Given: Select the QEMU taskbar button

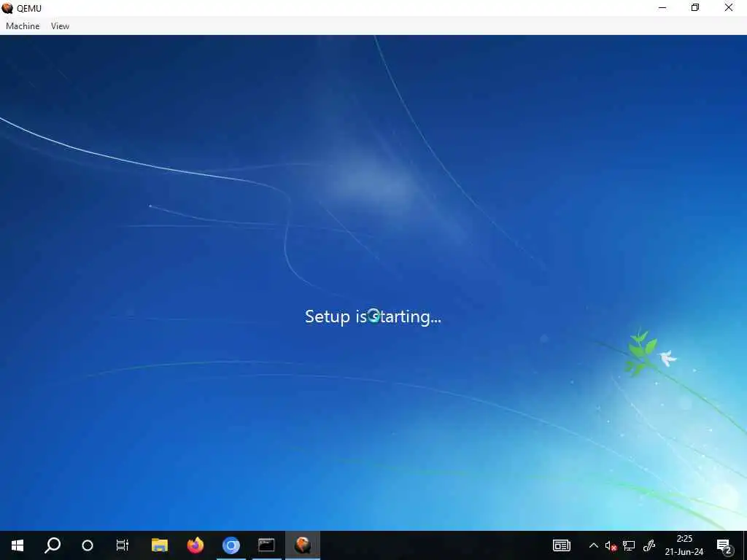Looking at the screenshot, I should [303, 545].
